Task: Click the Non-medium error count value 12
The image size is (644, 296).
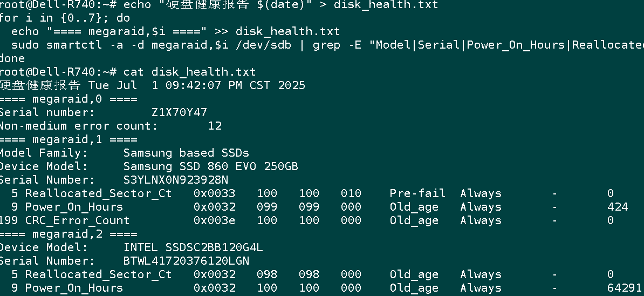Action: click(215, 126)
